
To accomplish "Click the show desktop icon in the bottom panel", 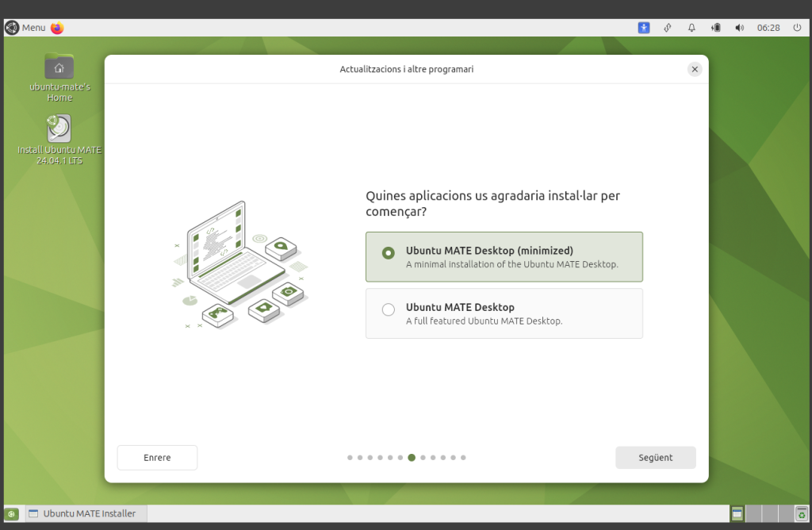I will coord(12,514).
